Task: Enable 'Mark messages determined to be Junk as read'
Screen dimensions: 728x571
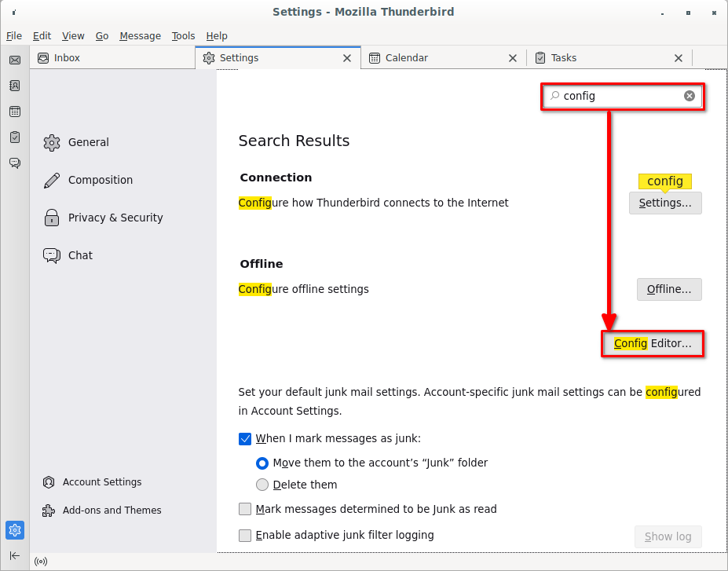Action: 245,509
